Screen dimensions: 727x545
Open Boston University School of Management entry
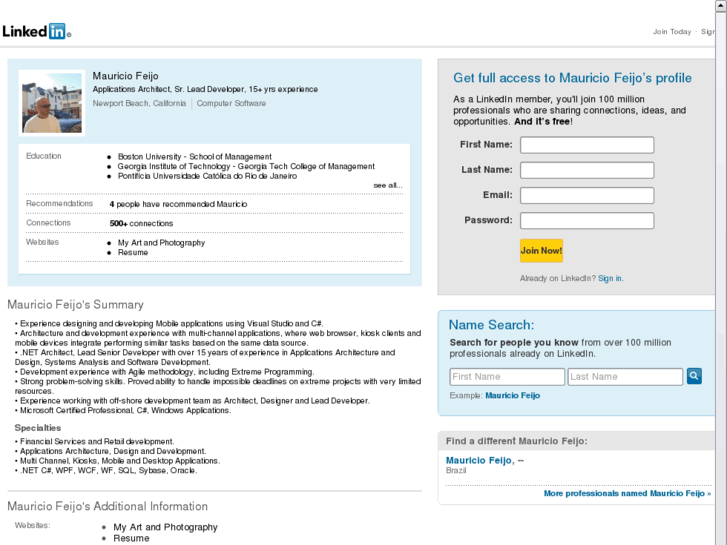coord(195,157)
